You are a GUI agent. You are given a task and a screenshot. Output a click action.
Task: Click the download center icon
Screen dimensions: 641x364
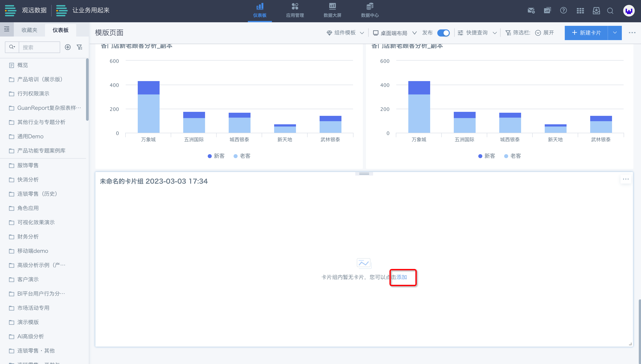pos(596,10)
